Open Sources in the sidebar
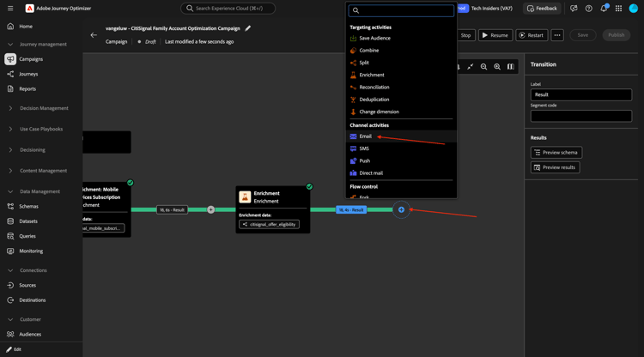 click(27, 285)
